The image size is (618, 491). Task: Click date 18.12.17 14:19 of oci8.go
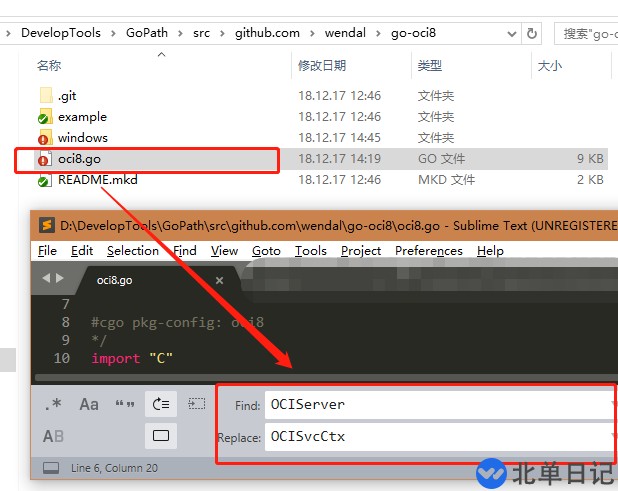click(x=339, y=159)
